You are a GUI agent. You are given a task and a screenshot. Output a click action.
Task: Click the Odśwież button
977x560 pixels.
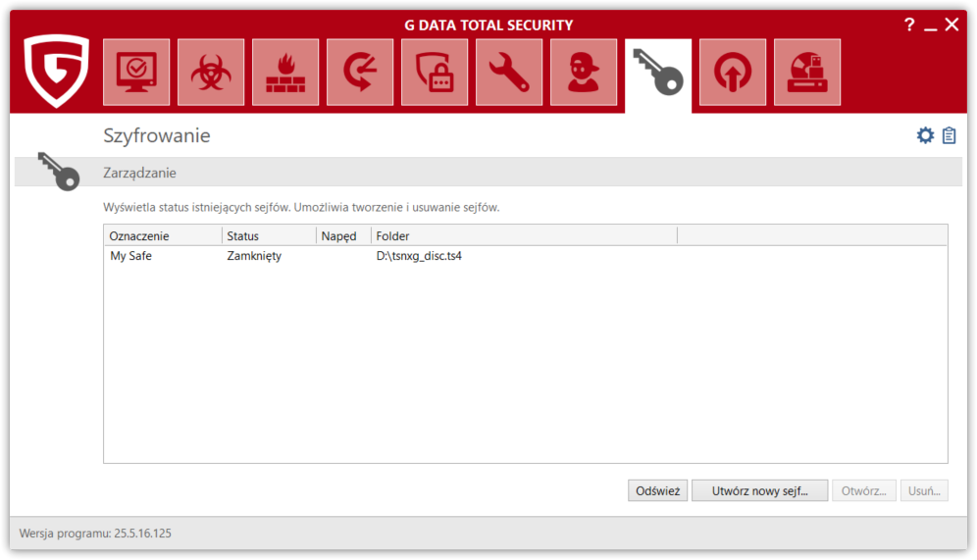(657, 491)
